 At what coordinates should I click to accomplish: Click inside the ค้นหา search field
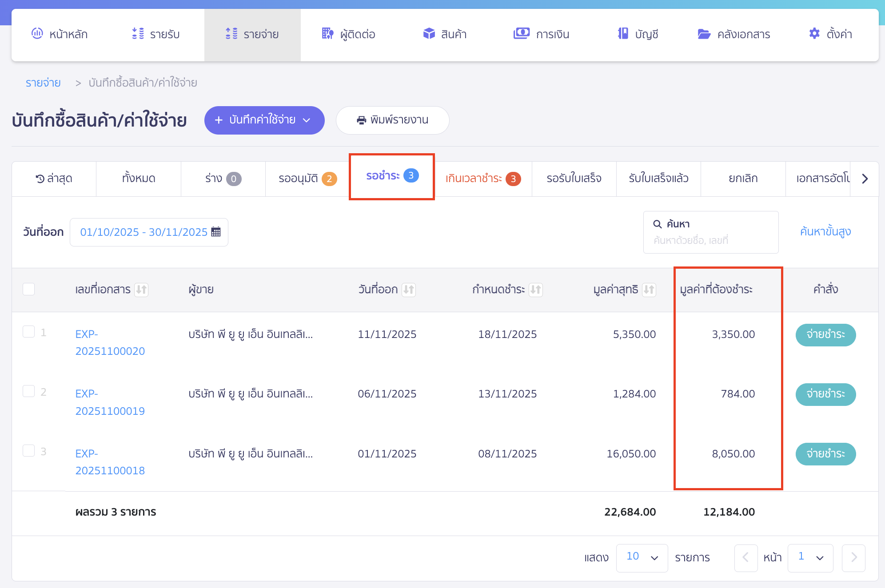(711, 232)
